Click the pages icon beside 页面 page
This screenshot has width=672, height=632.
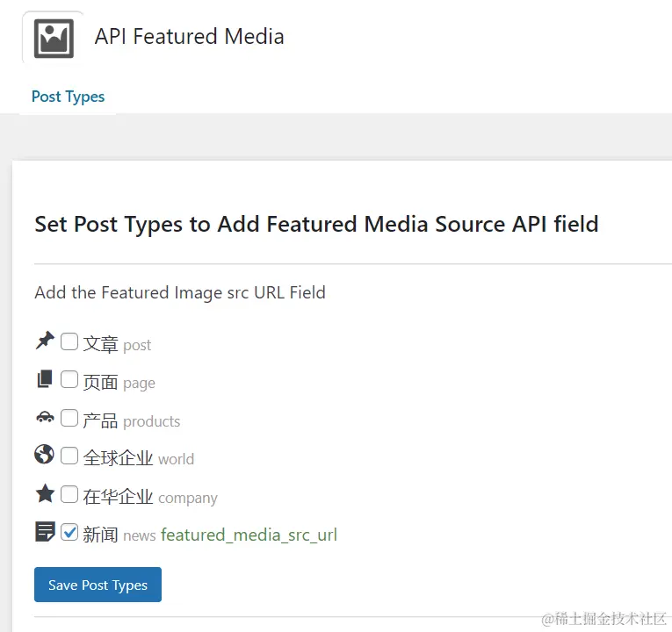click(x=45, y=380)
